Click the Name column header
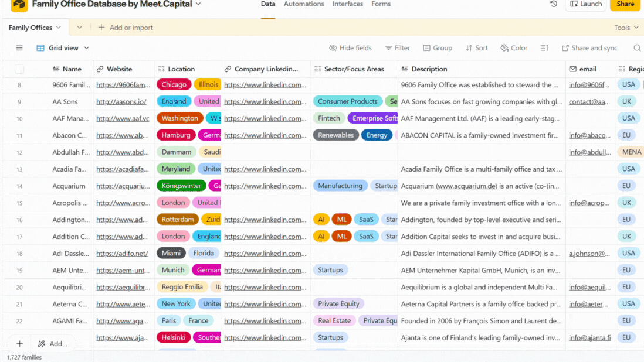This screenshot has height=362, width=644. [x=67, y=69]
